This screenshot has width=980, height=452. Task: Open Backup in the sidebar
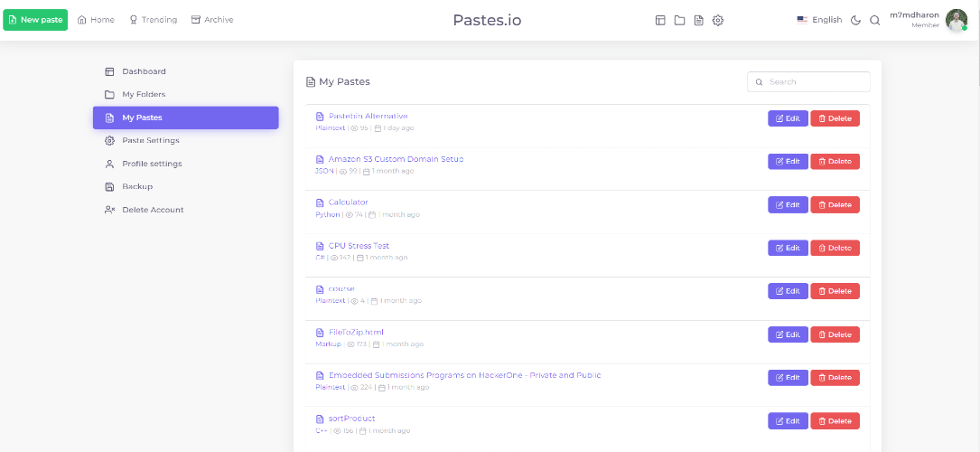pos(186,187)
